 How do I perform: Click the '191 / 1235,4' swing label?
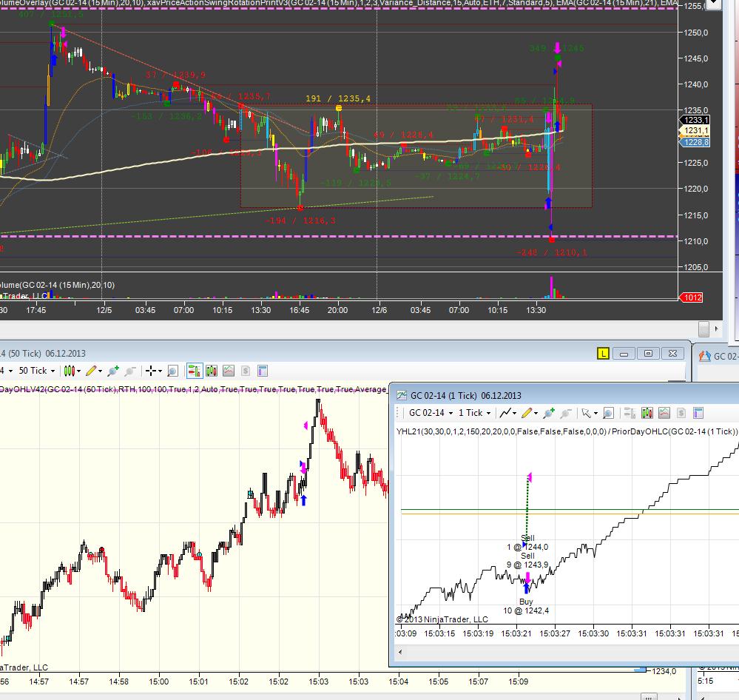click(338, 98)
